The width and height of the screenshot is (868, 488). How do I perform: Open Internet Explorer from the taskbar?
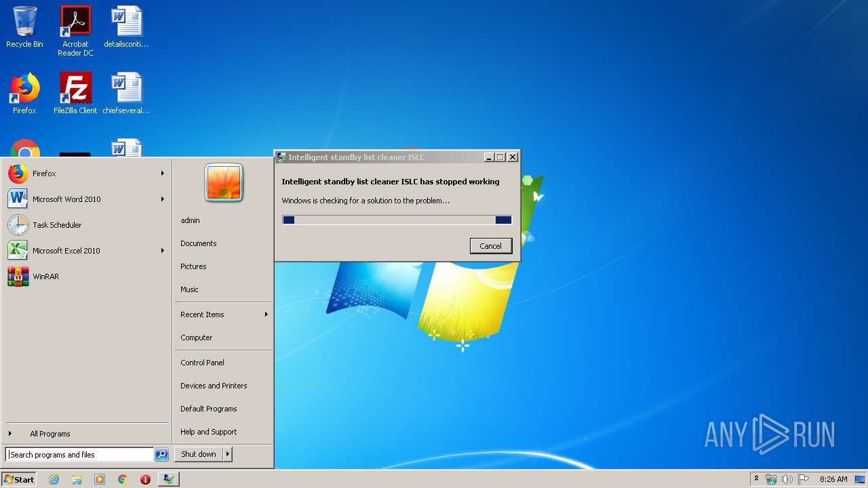tap(54, 479)
